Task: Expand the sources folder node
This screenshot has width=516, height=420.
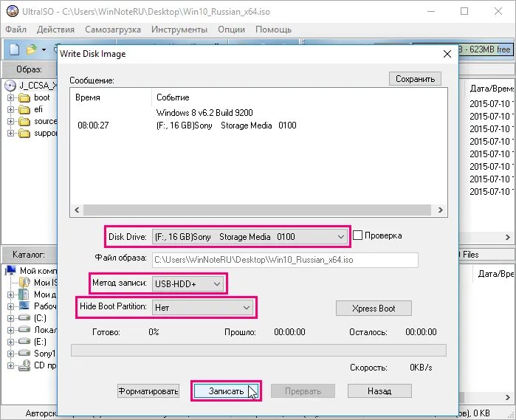Action: click(10, 122)
